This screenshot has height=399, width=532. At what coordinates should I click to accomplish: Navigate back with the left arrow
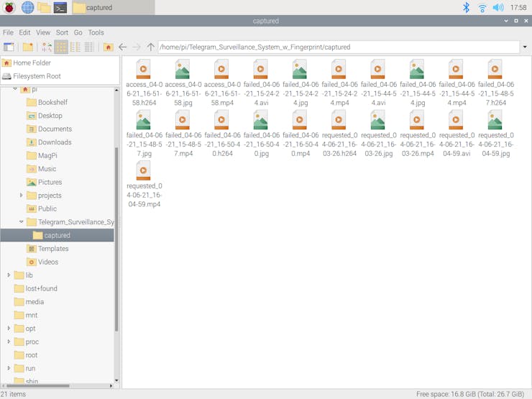122,47
